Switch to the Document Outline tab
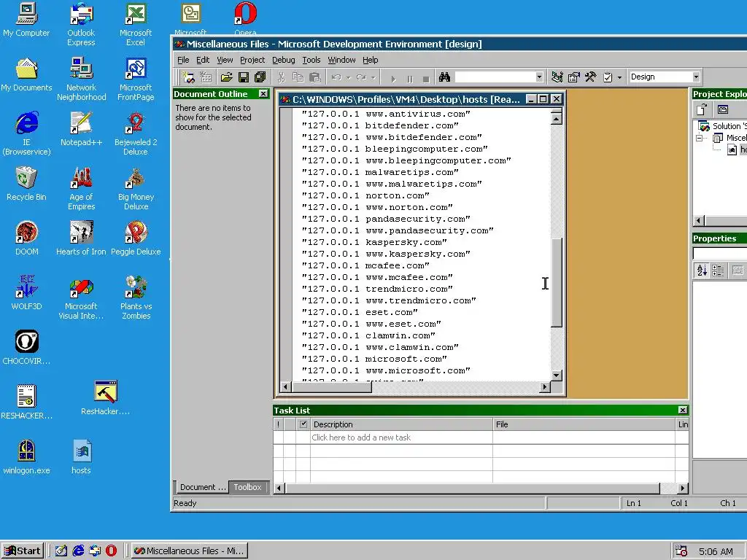The image size is (747, 560). pos(201,487)
